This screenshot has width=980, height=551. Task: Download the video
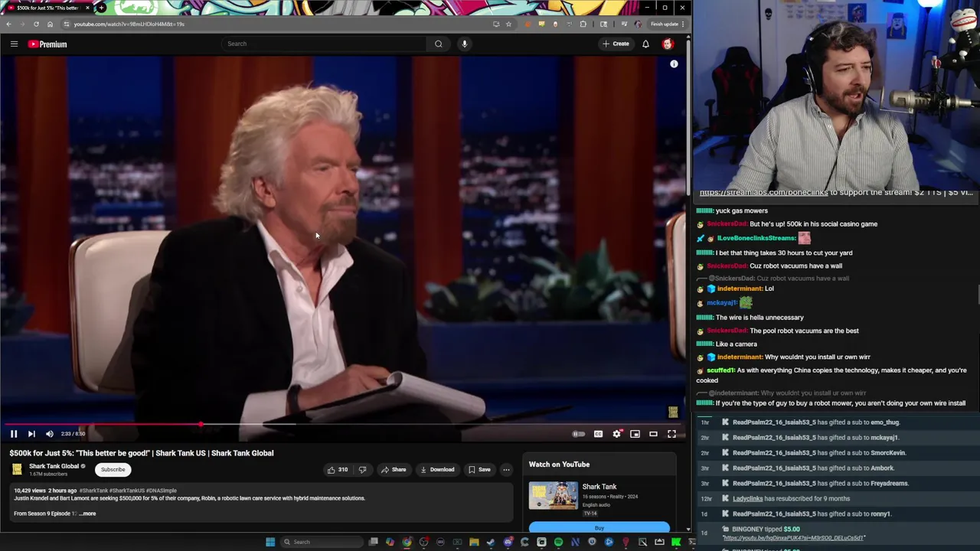pos(437,470)
